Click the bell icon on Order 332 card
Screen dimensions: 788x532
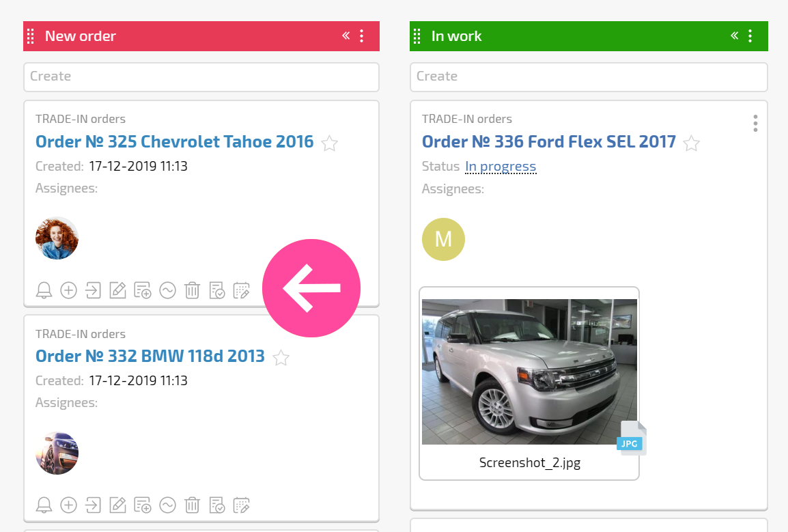[x=44, y=505]
